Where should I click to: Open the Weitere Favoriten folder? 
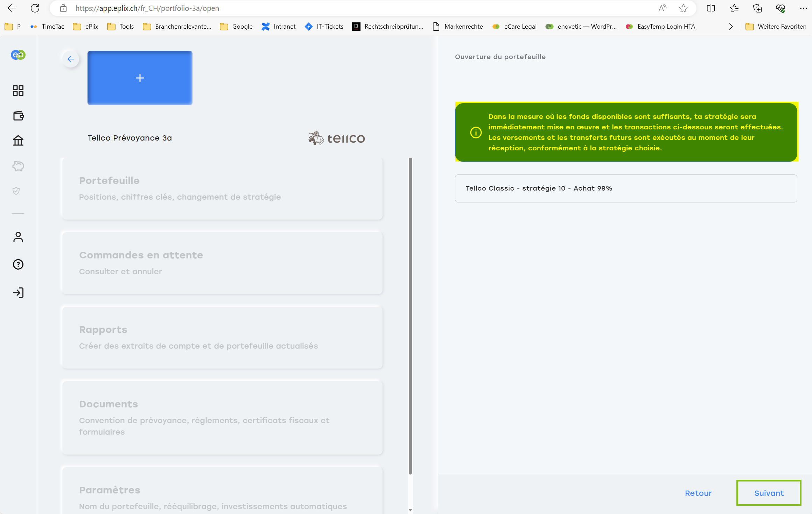(x=776, y=27)
